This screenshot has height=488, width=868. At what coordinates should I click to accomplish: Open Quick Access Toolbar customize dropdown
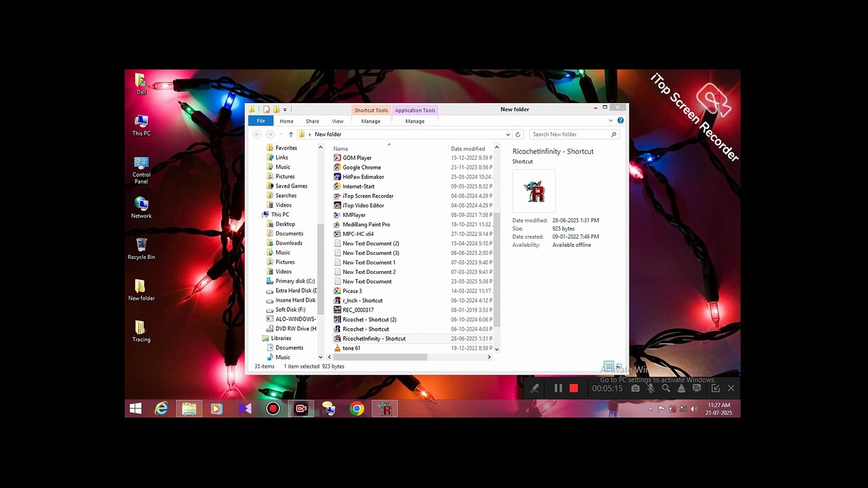tap(285, 109)
